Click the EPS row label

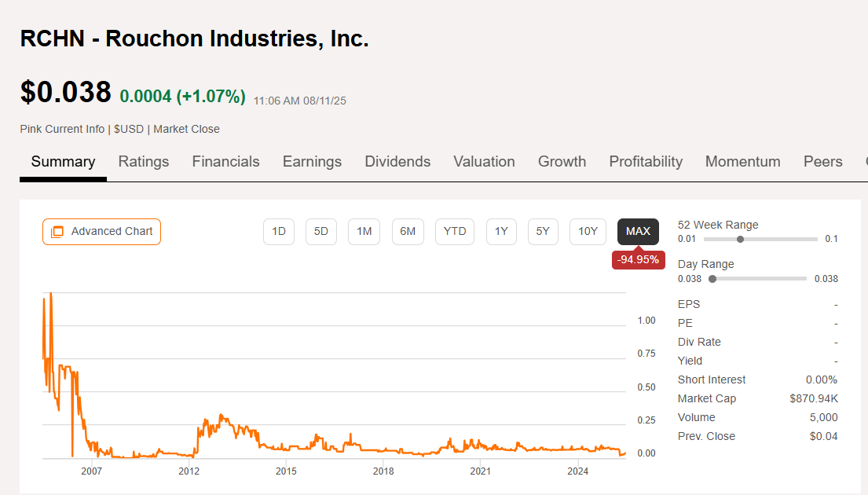689,305
